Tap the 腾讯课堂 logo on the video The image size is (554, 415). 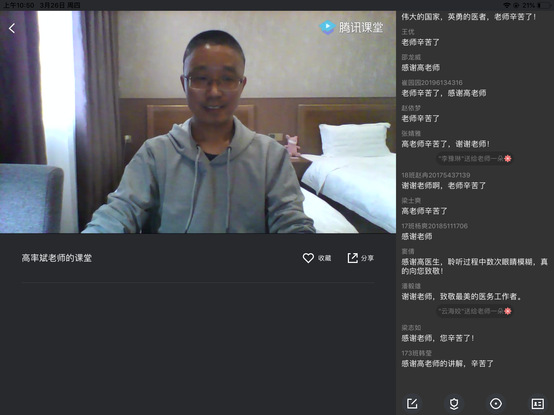[x=351, y=27]
